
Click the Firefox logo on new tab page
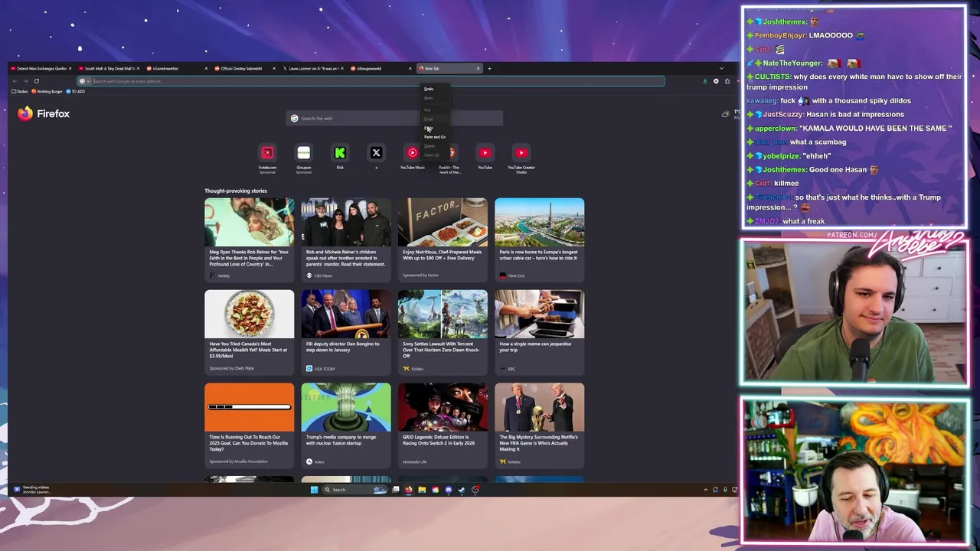point(44,113)
